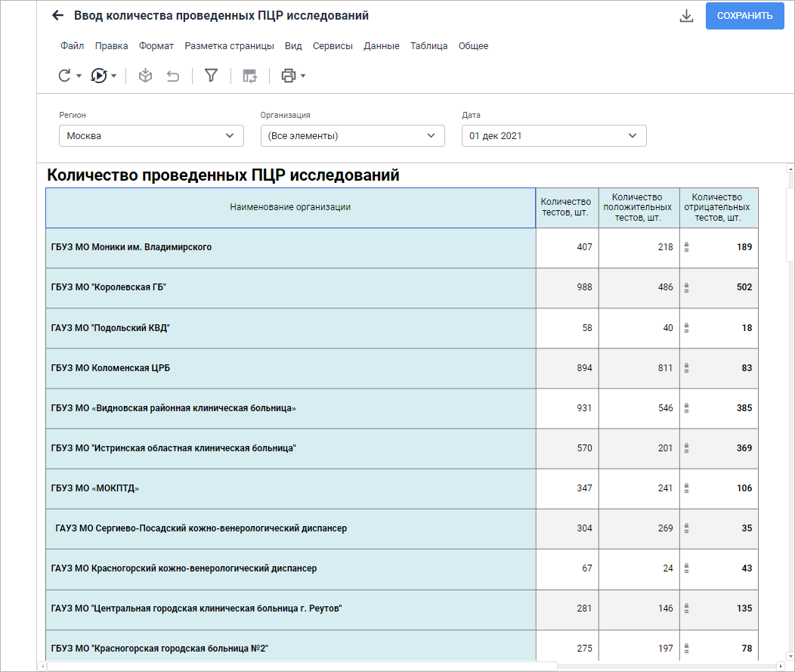The height and width of the screenshot is (672, 795).
Task: Open the Разметка страницы menu
Action: [229, 46]
